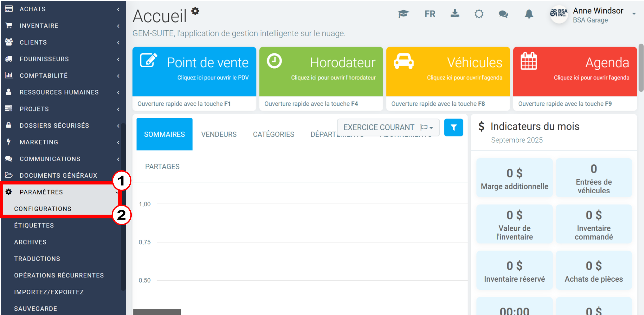644x315 pixels.
Task: Expand the Comptabilité sidebar menu
Action: pos(63,76)
